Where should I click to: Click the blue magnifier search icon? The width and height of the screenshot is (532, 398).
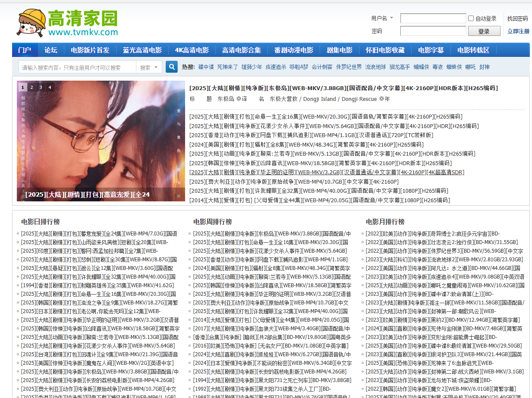tap(172, 67)
